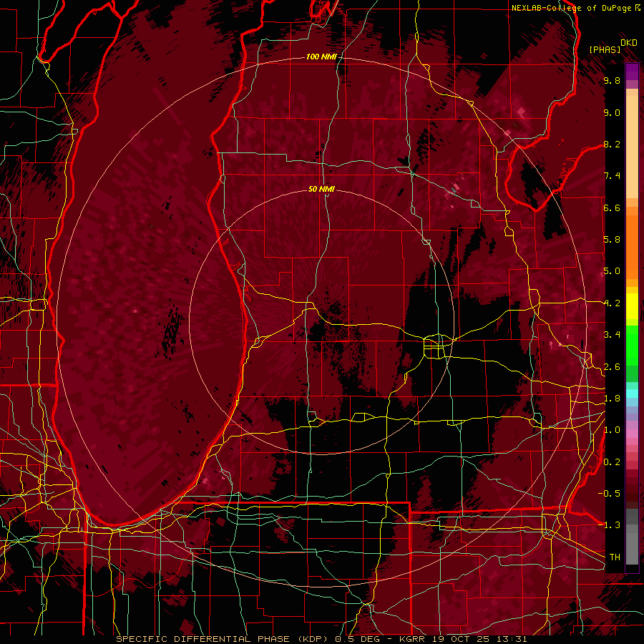Click the 9.8 value on the color scale
The height and width of the screenshot is (644, 644).
pyautogui.click(x=612, y=81)
